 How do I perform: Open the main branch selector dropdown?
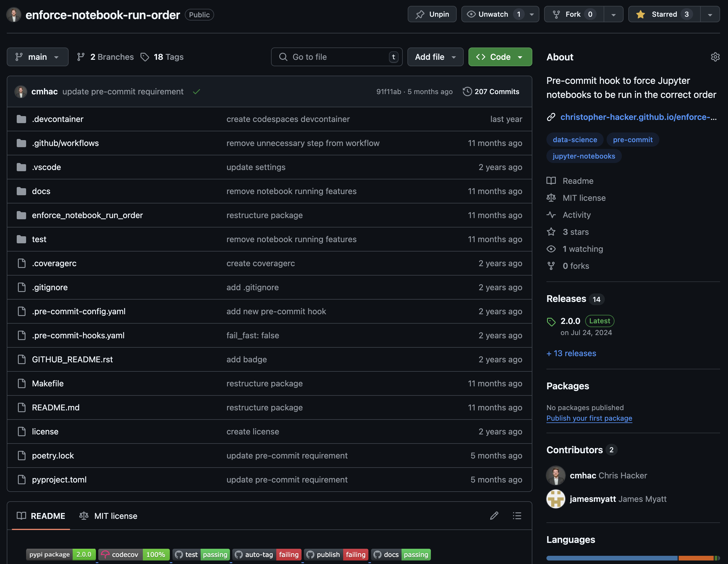tap(38, 57)
